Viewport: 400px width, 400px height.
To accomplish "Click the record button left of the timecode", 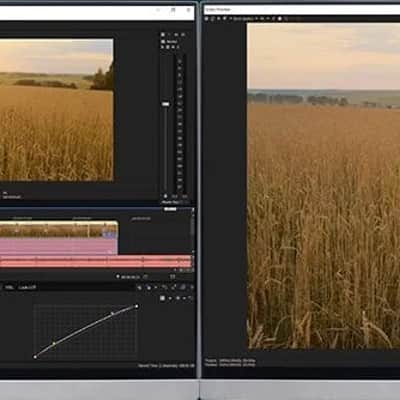I will click(x=118, y=277).
